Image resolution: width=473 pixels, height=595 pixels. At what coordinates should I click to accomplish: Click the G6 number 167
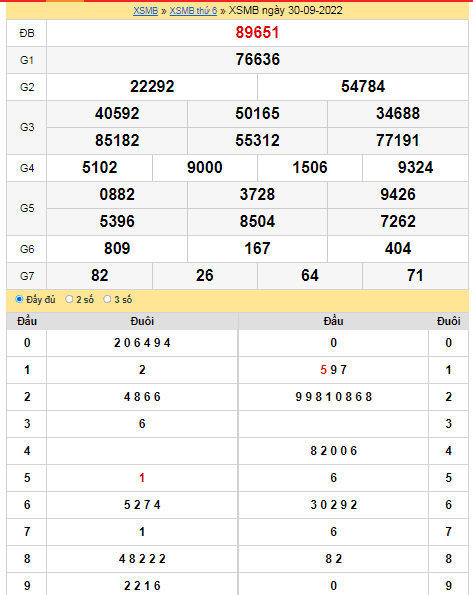257,249
